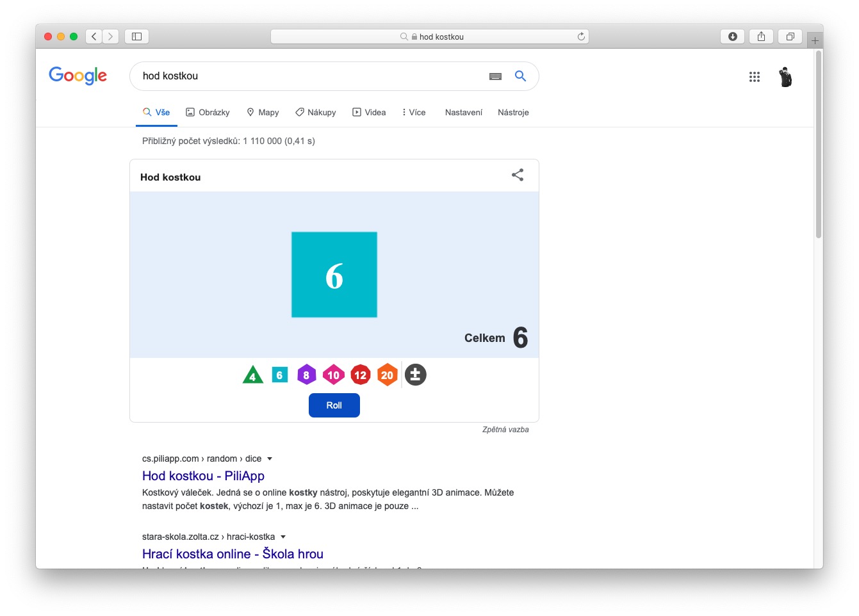Open the Více menu
The height and width of the screenshot is (616, 859).
click(414, 112)
